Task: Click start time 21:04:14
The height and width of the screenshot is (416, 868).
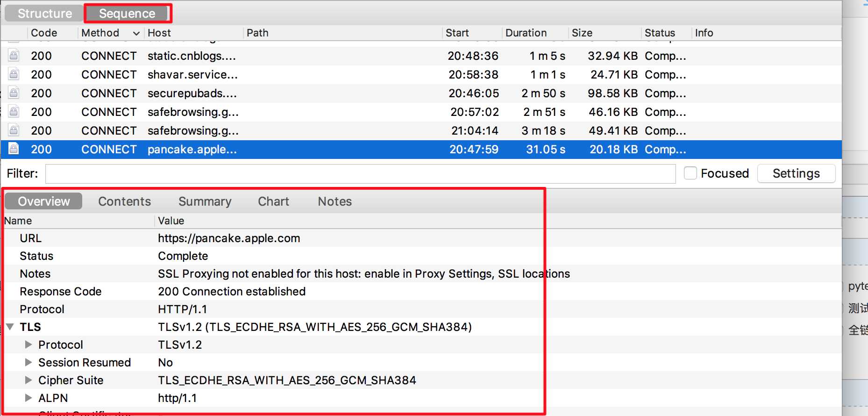Action: coord(475,130)
